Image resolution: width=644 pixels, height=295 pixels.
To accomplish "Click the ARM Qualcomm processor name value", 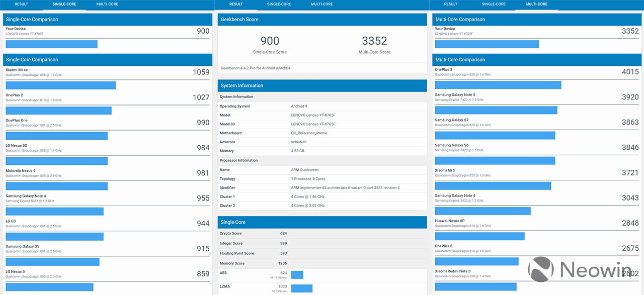I will coord(305,170).
